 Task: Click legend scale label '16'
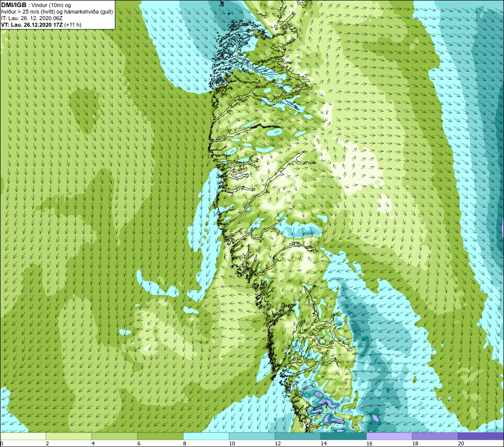(x=369, y=443)
